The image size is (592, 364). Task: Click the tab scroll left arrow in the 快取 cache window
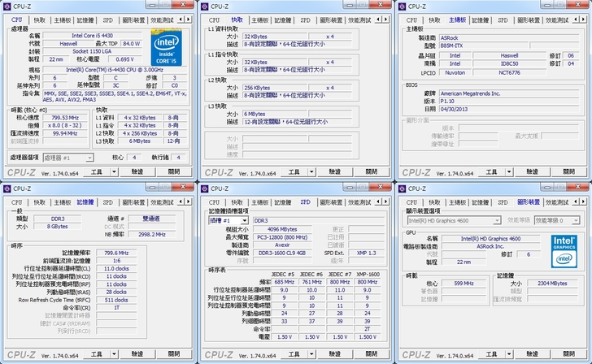click(x=378, y=19)
